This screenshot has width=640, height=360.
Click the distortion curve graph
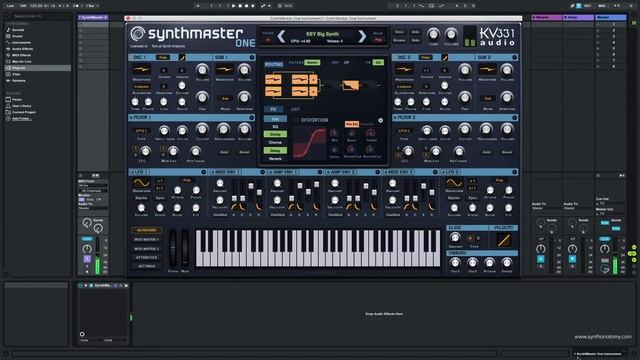pos(309,142)
